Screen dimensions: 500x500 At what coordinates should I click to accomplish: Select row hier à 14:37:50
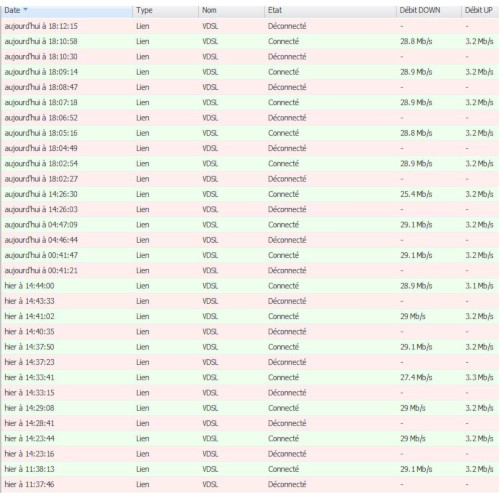(x=250, y=347)
